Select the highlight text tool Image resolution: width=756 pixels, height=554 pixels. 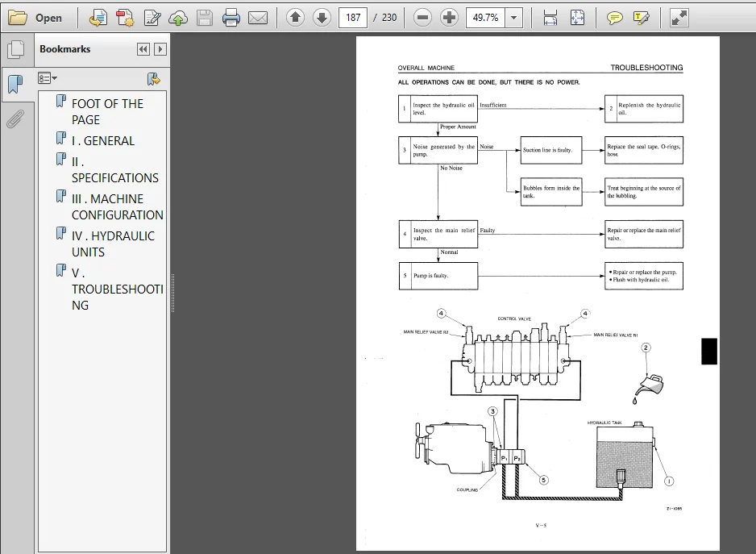point(641,19)
